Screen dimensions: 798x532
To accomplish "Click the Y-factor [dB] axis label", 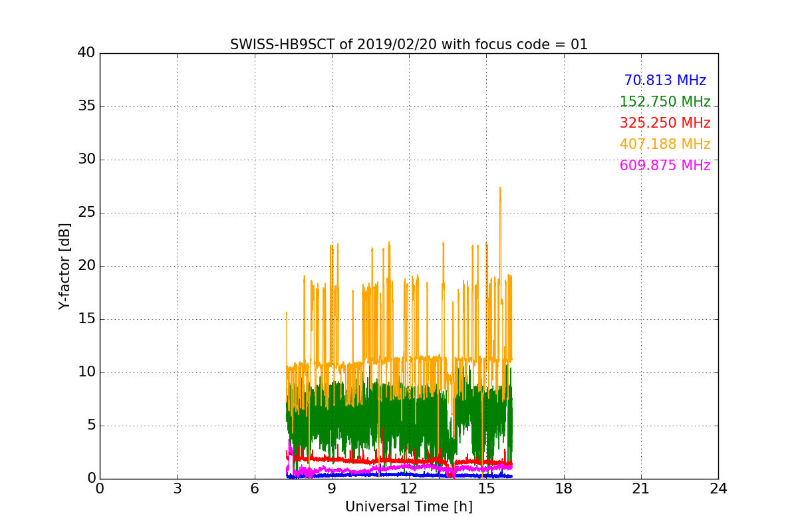I will [65, 266].
